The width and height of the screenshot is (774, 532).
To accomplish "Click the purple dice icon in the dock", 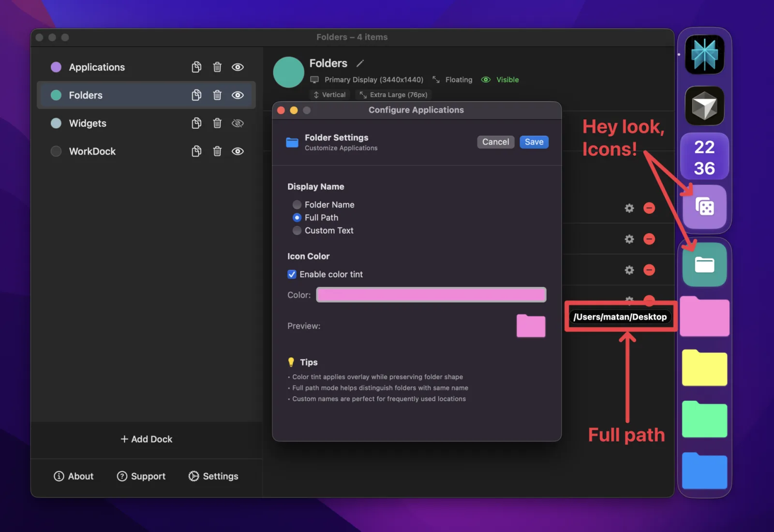I will coord(704,207).
